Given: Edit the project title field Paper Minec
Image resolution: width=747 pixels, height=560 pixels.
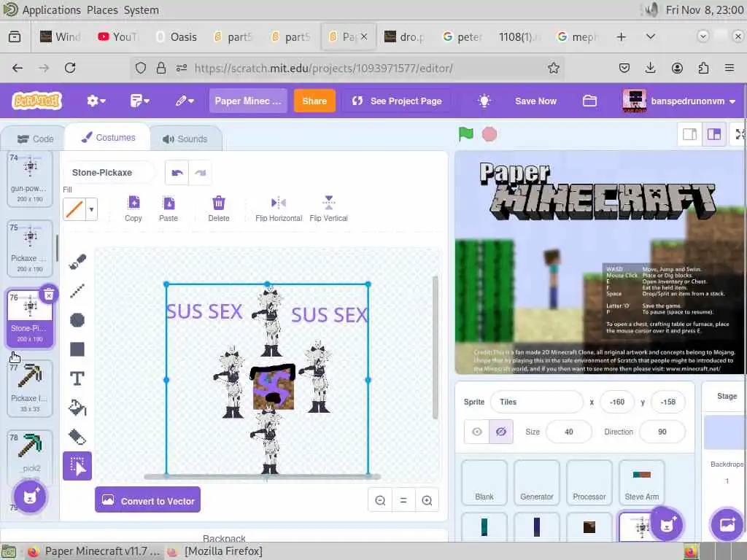Looking at the screenshot, I should [x=248, y=101].
